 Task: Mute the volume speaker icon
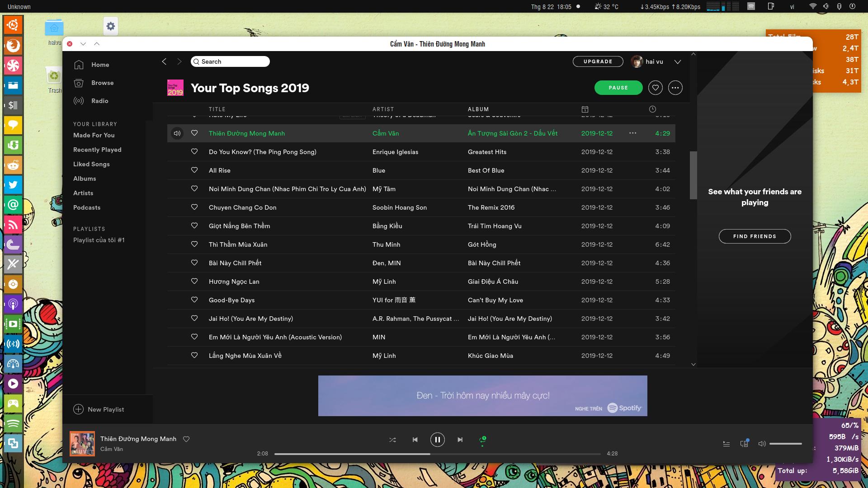tap(762, 444)
